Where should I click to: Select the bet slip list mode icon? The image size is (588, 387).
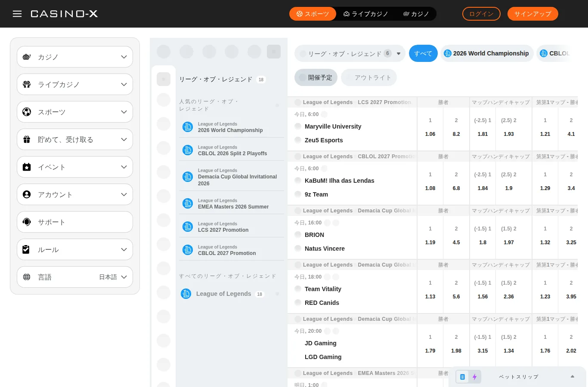coord(462,377)
